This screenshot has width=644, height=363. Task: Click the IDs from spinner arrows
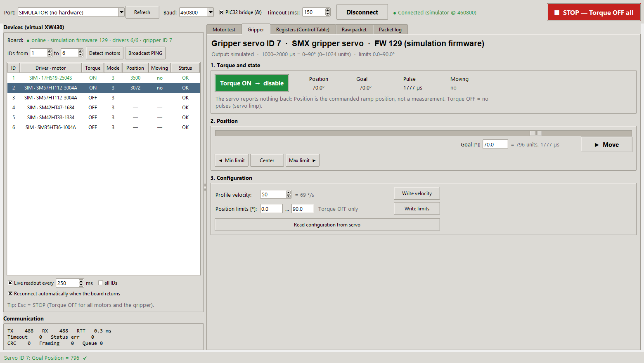(50, 53)
